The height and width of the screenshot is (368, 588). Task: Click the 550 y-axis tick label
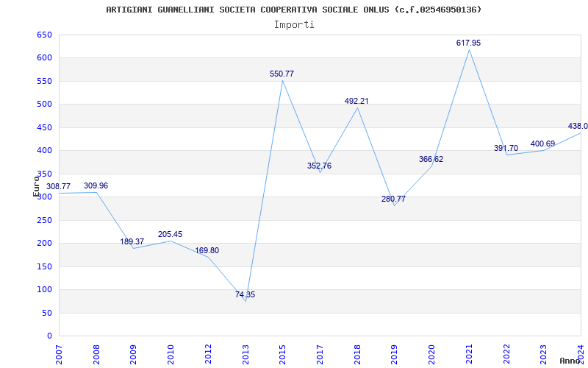[x=44, y=81]
